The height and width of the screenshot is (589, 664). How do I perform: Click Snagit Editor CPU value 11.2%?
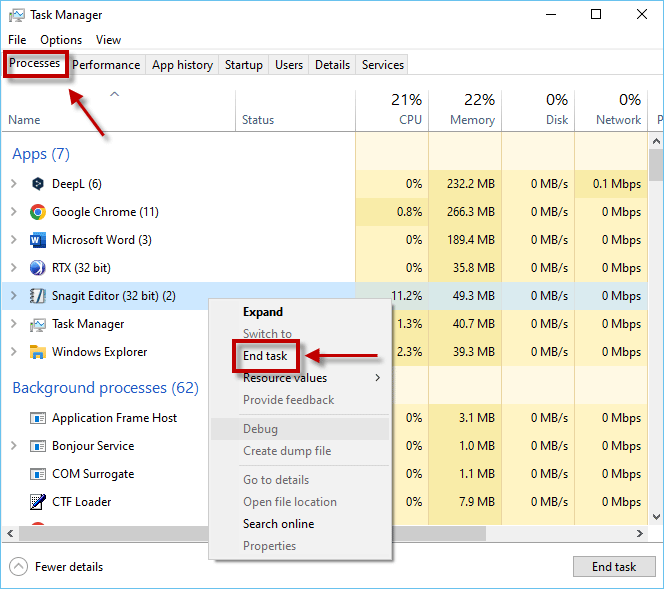(x=407, y=296)
